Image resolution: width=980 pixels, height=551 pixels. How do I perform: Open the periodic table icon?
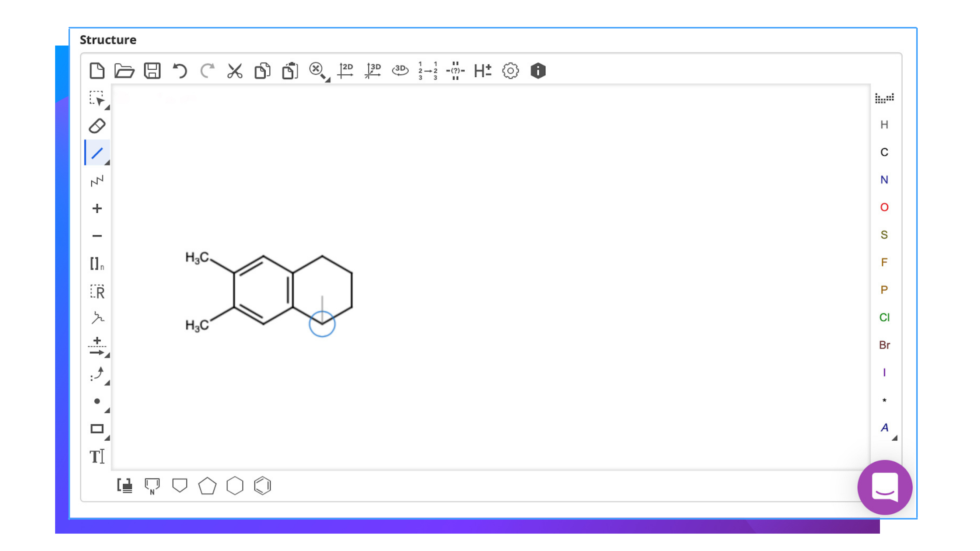[885, 98]
